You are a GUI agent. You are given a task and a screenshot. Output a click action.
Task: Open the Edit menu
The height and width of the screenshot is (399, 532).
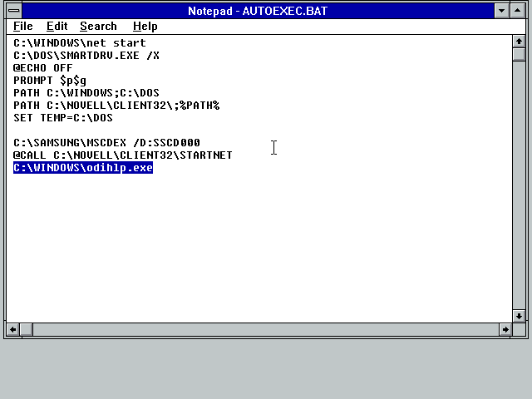point(57,26)
